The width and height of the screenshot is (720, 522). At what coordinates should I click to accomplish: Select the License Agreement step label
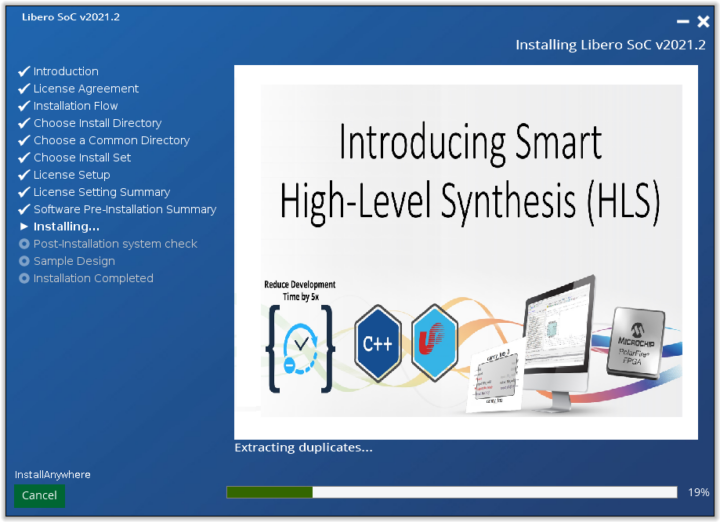pos(86,89)
